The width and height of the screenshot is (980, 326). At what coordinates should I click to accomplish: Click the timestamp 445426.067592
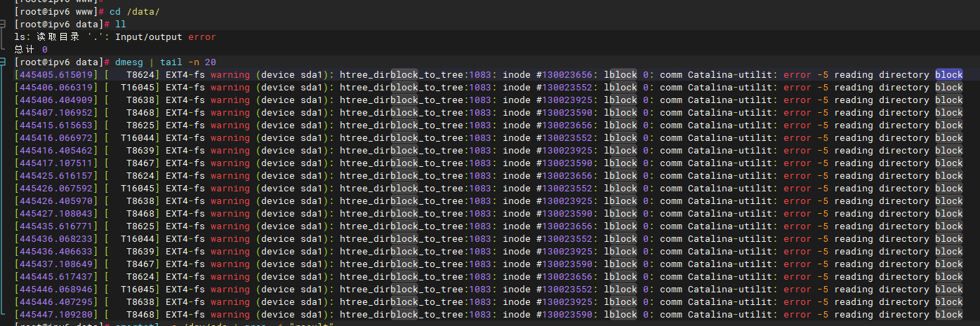56,189
